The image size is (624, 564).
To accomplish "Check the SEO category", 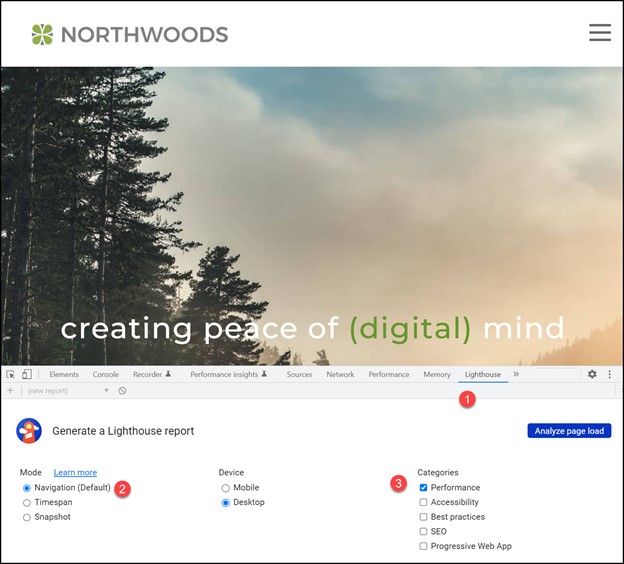I will [423, 531].
